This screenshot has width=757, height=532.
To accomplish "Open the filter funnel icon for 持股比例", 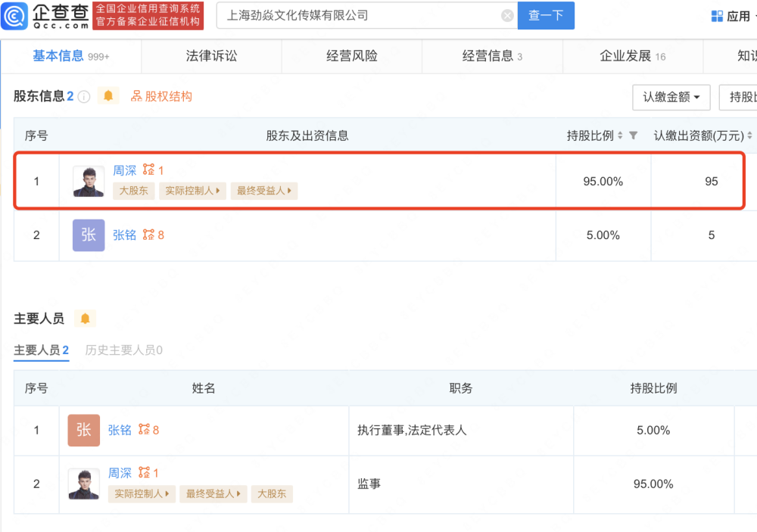I will pyautogui.click(x=634, y=135).
